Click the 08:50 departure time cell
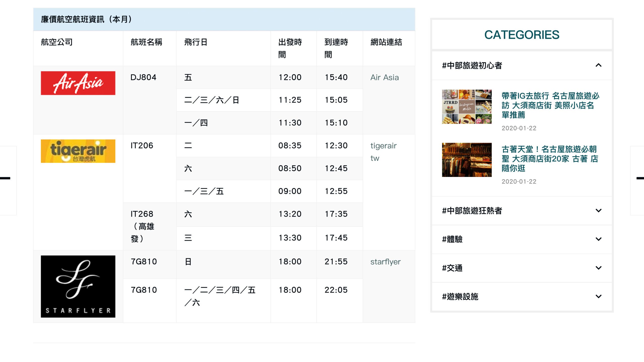Screen dimensions: 644x362 coord(293,168)
